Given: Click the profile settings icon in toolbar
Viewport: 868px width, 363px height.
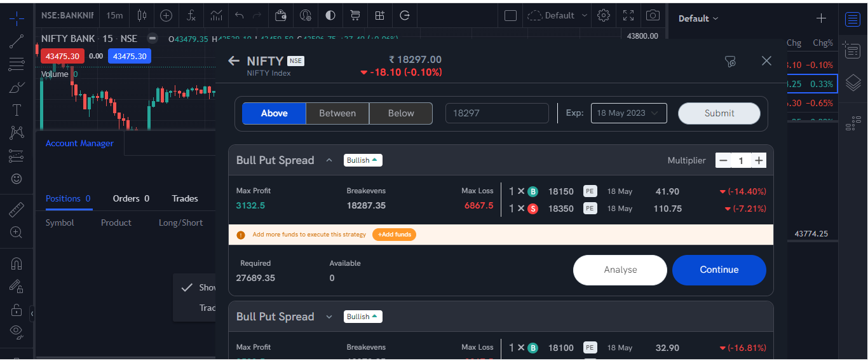Looking at the screenshot, I should (x=306, y=15).
